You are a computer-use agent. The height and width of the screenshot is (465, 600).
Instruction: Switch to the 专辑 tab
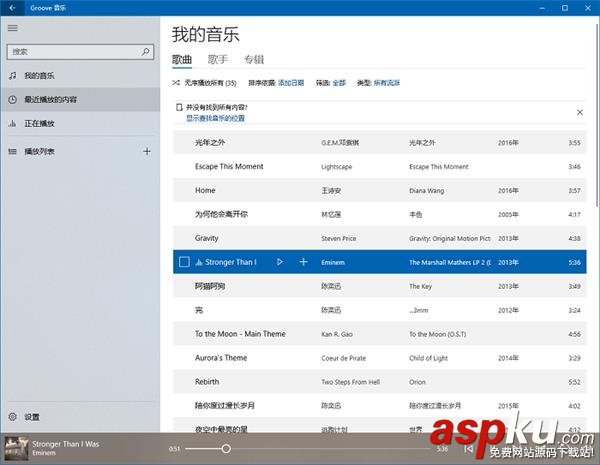(254, 60)
